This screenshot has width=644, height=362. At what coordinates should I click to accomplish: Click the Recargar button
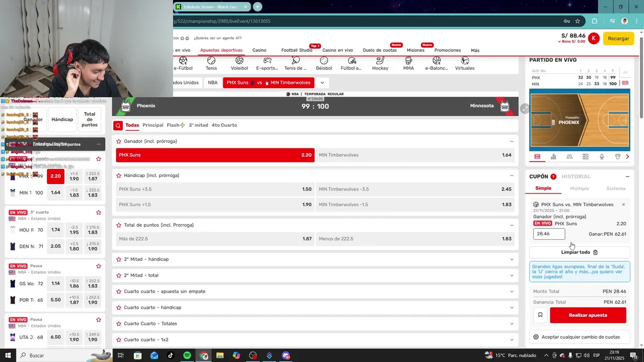[618, 39]
